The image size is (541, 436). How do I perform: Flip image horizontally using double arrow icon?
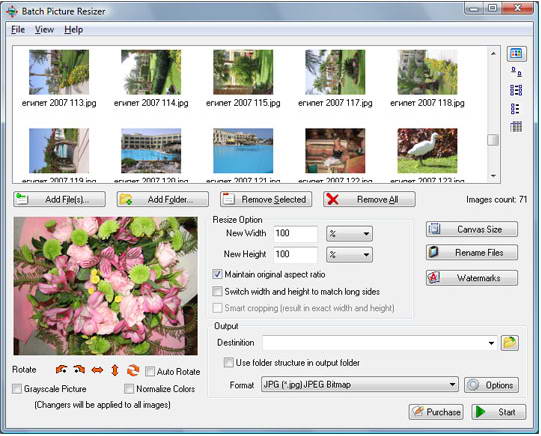point(97,370)
